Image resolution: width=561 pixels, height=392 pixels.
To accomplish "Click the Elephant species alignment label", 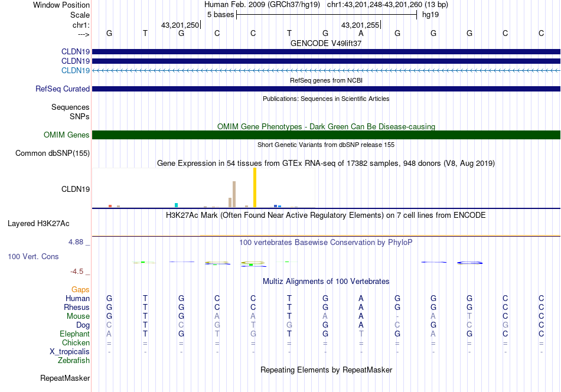I will coord(74,334).
